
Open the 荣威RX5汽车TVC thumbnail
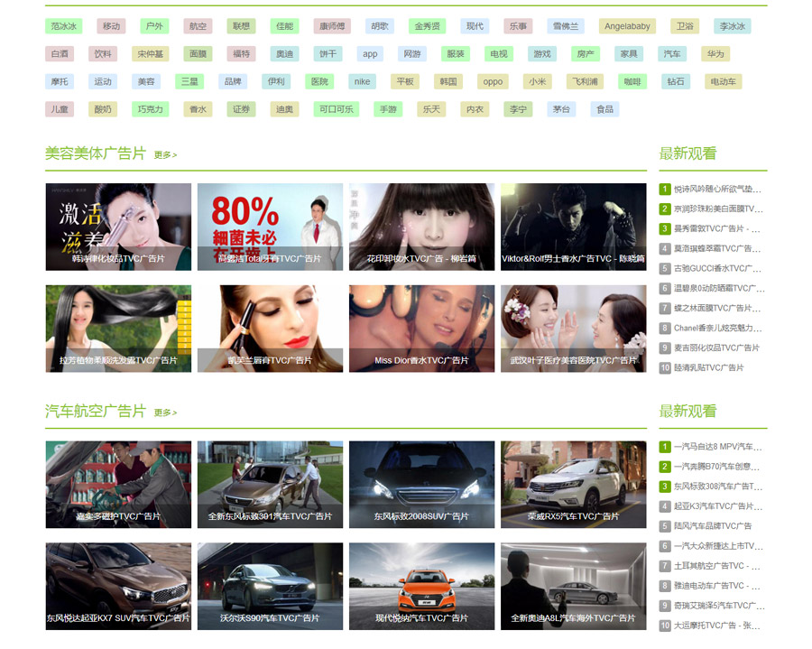(573, 485)
